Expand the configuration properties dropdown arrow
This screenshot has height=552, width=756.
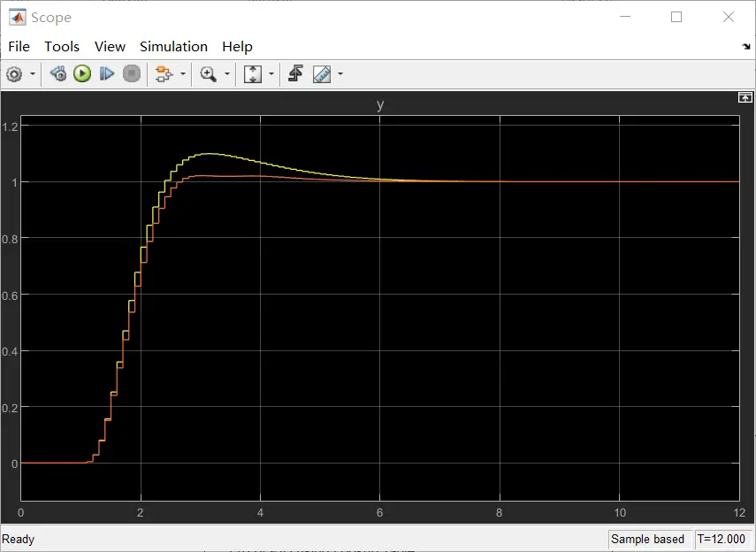click(33, 73)
